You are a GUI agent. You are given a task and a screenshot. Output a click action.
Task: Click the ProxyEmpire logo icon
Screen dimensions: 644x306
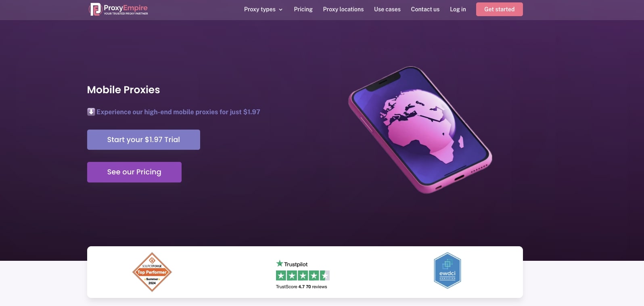click(x=95, y=9)
